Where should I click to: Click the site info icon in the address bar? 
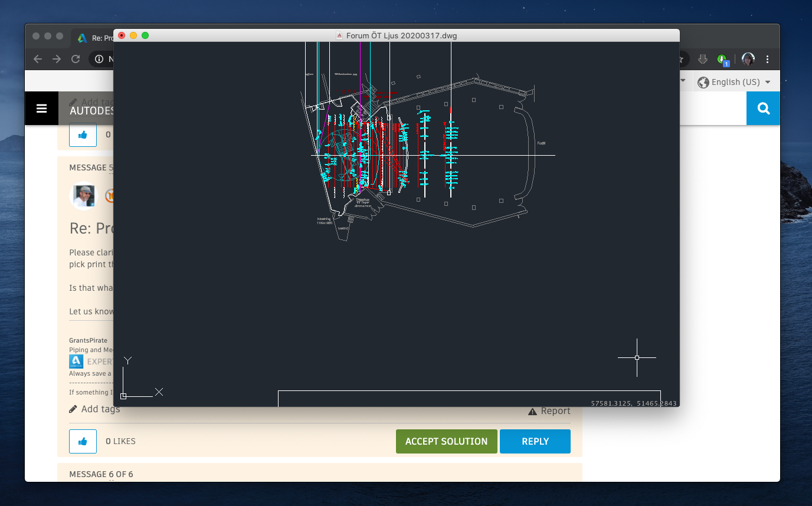(x=99, y=59)
